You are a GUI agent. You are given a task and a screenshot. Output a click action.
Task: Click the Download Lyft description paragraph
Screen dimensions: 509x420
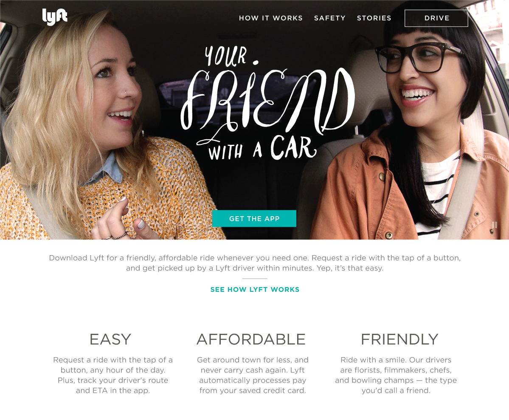[x=255, y=263]
